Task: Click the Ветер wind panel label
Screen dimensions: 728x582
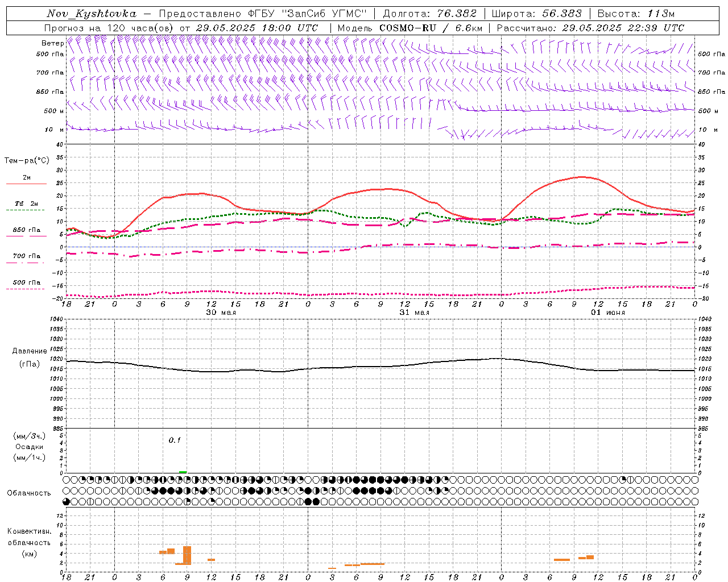Action: coord(52,43)
